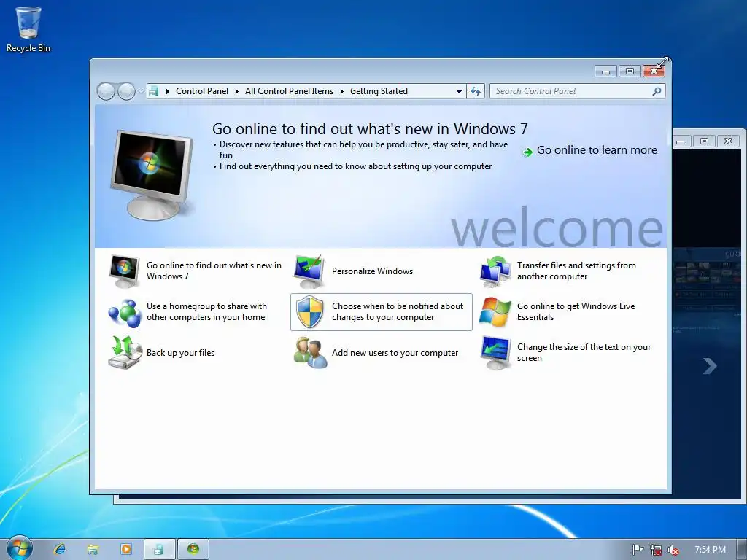Open the address bar history dropdown
Viewport: 747px width, 560px height.
coord(459,91)
